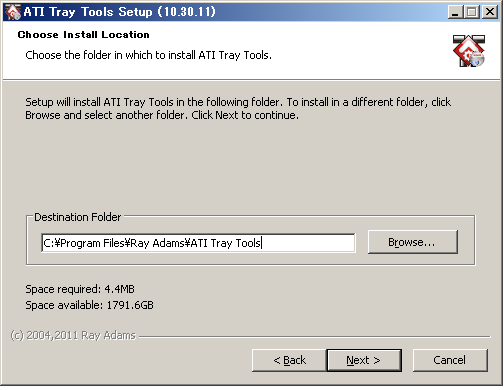Click the ATI Tray Tools Setup title text
Viewport: 504px width, 390px height.
click(119, 12)
